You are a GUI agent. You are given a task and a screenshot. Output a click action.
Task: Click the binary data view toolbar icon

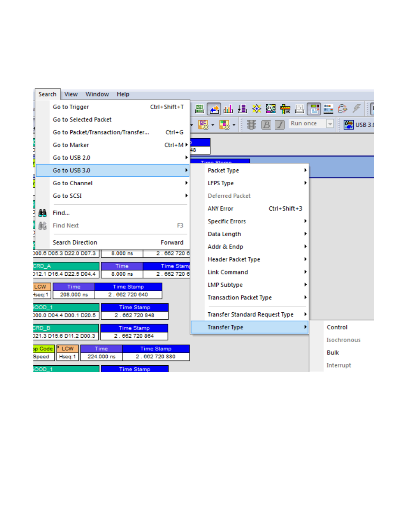pos(199,109)
